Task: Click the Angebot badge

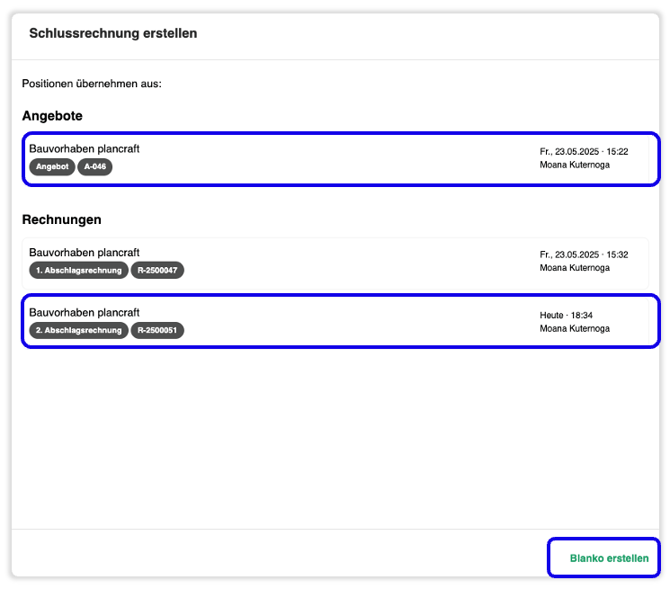Action: [52, 167]
